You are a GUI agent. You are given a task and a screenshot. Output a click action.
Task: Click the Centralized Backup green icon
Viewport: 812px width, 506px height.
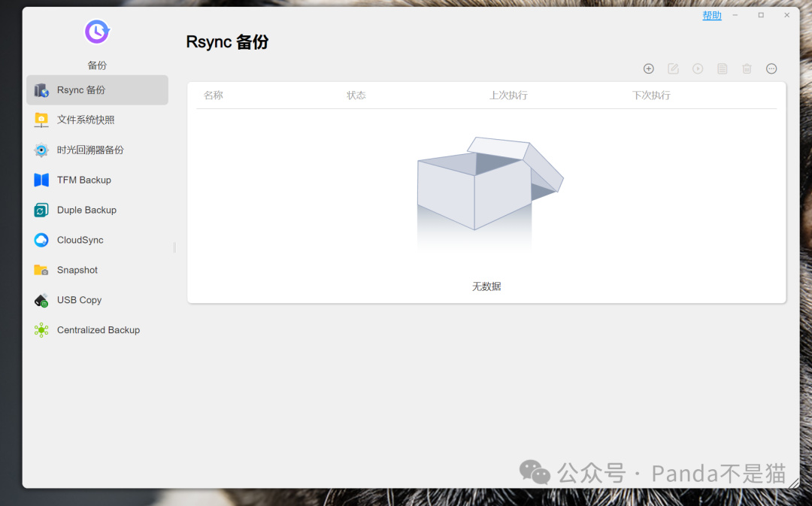tap(41, 330)
